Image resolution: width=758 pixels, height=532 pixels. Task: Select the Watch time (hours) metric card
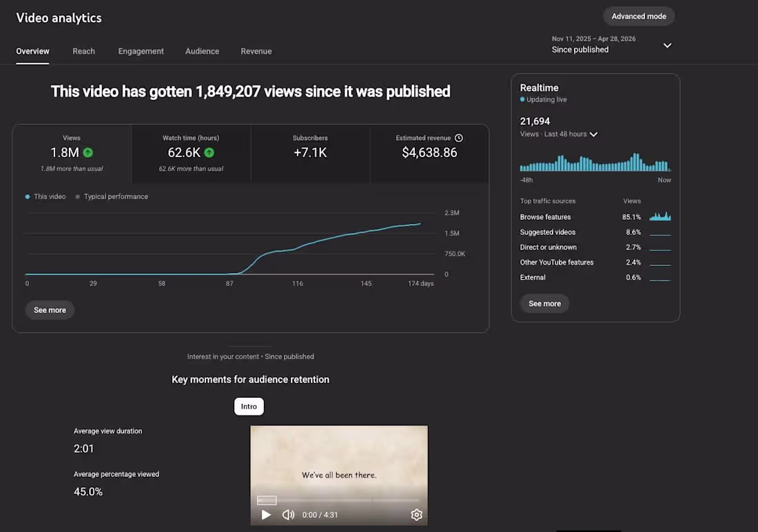tap(191, 154)
